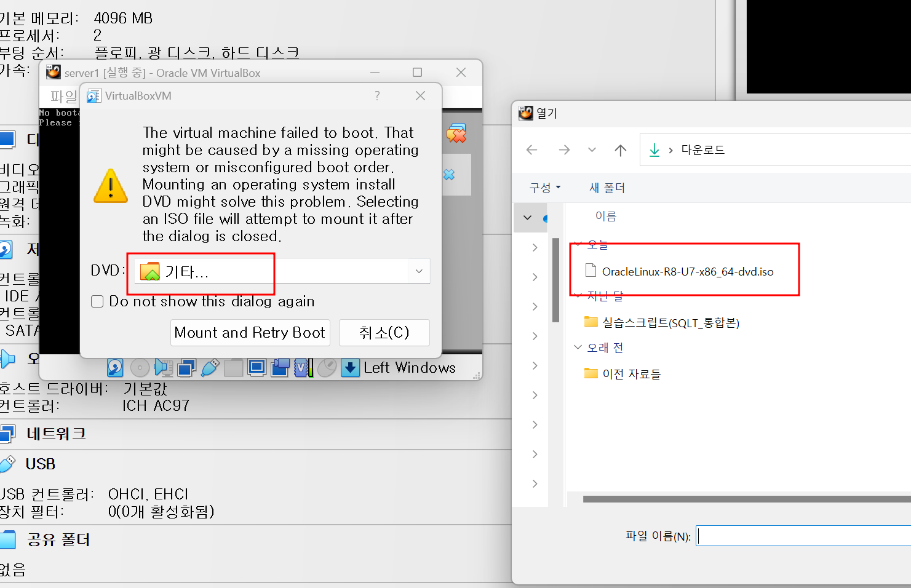Screen dimensions: 911x588
Task: Click the 다운로드 breadcrumb
Action: coord(702,149)
